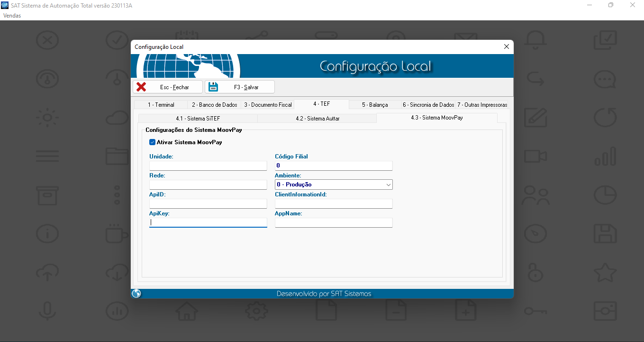
Task: Click the SAT app icon in title bar
Action: point(5,5)
